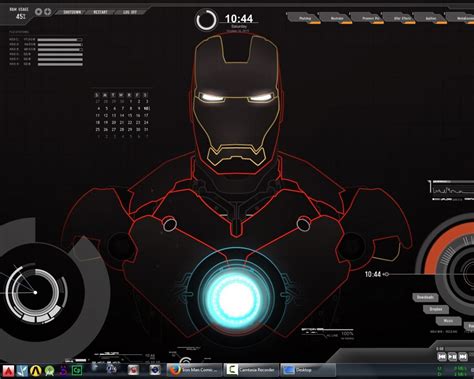474x379 pixels.
Task: Switch to Camtasia Recorder taskbar window
Action: click(251, 370)
